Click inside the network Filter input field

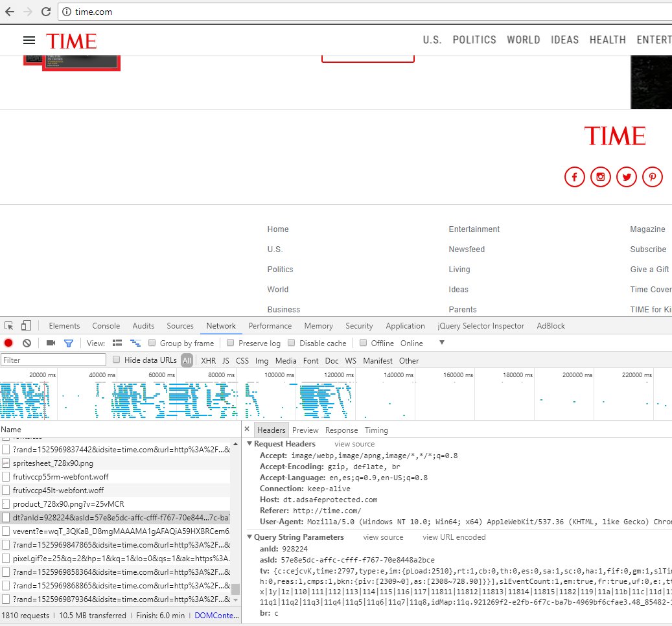coord(52,359)
